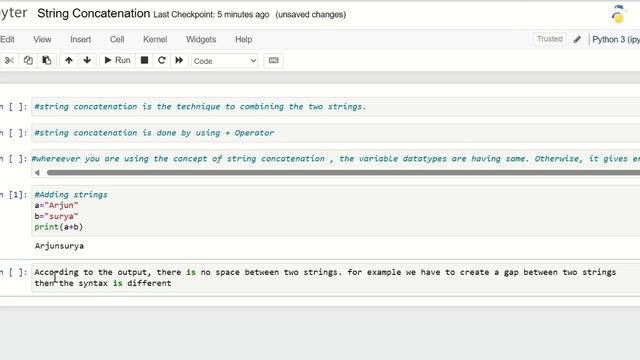Click the Arjunsurya output text
640x360 pixels.
click(x=59, y=246)
